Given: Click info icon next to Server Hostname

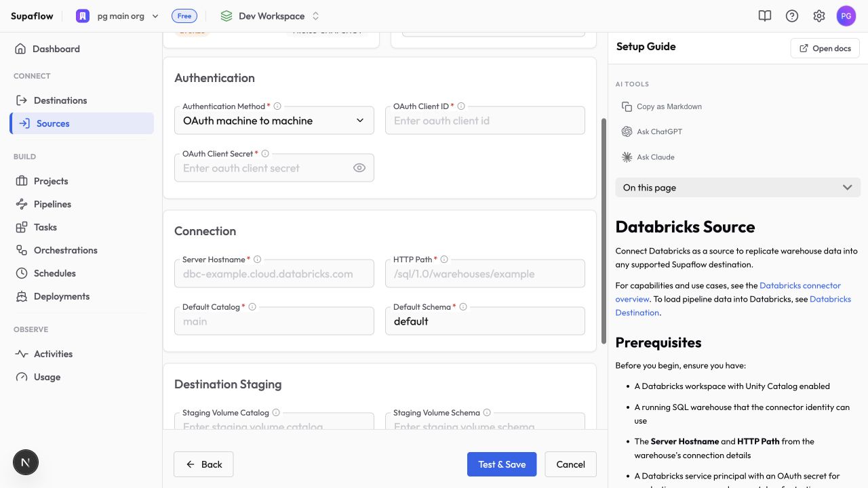Looking at the screenshot, I should pyautogui.click(x=257, y=260).
